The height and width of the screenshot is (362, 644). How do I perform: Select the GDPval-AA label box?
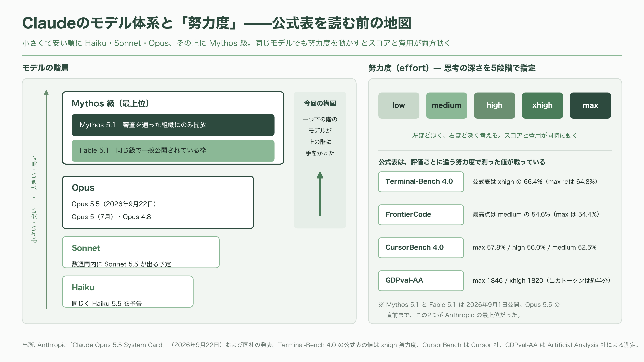(x=421, y=281)
